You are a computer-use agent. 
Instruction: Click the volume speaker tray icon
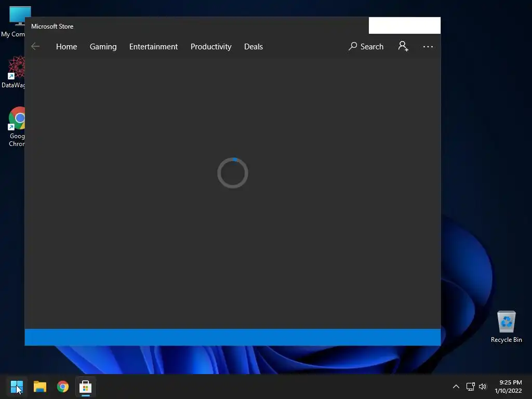pos(483,387)
